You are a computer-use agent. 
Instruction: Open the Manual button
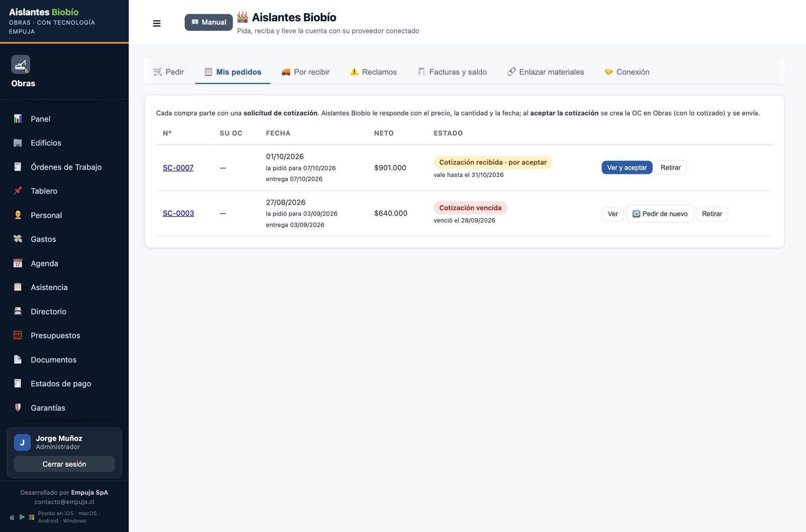pyautogui.click(x=209, y=22)
